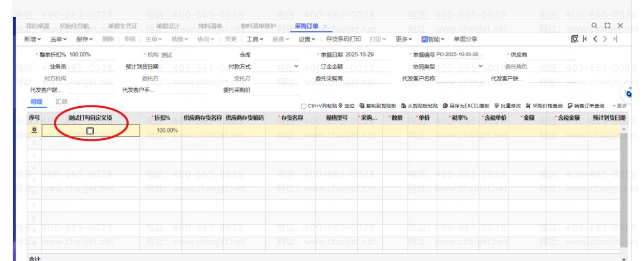Click the 整单折扣% input field
644x261 pixels.
[92, 55]
